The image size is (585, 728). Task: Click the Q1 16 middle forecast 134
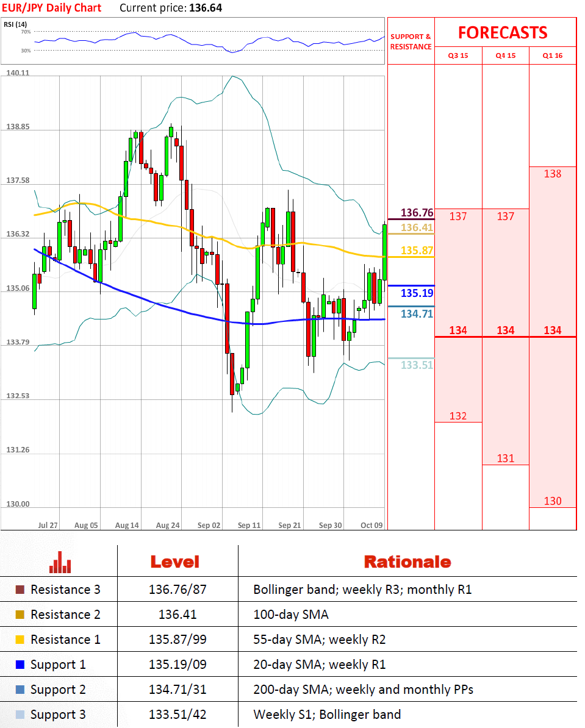tap(553, 330)
